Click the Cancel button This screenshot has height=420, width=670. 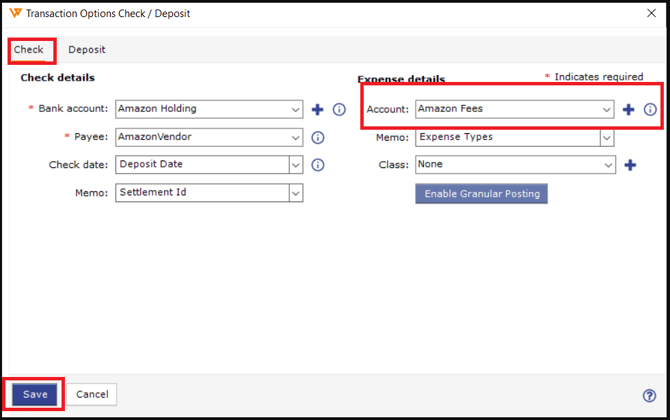92,394
